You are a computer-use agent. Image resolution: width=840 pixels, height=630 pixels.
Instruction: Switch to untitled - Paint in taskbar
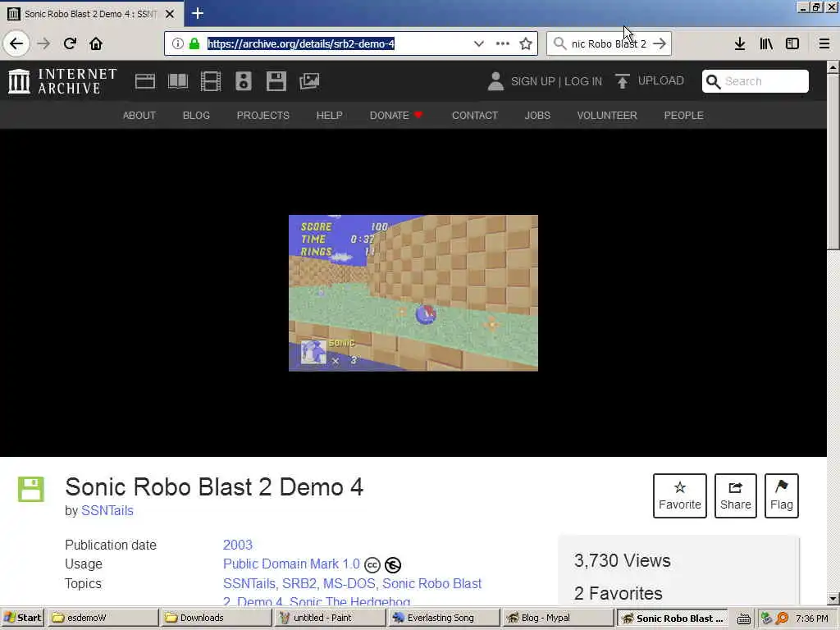(330, 618)
